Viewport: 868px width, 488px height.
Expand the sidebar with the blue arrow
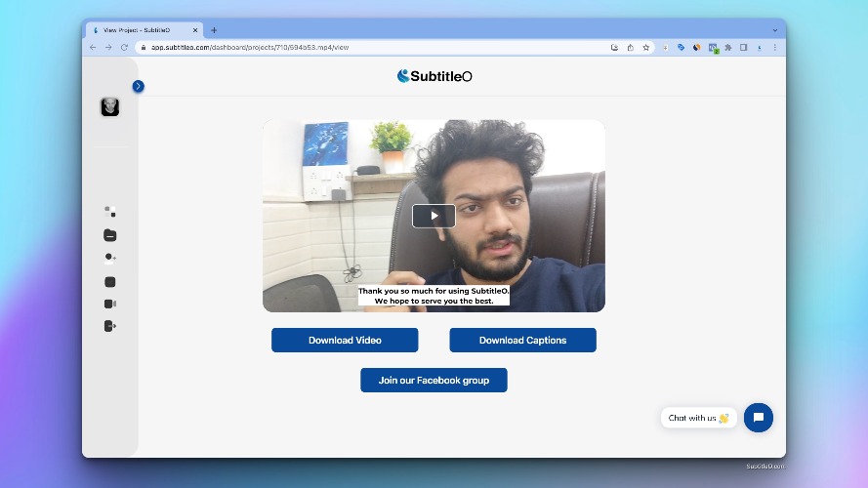click(139, 86)
